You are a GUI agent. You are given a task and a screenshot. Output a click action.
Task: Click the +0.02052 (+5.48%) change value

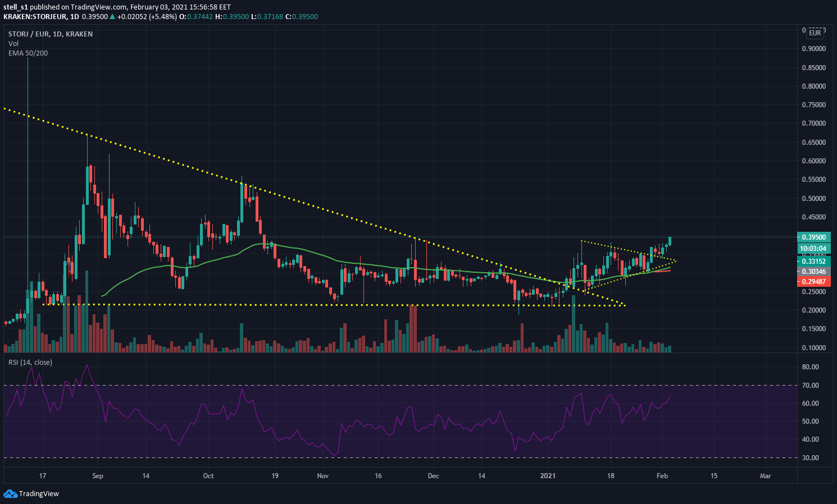click(x=146, y=17)
